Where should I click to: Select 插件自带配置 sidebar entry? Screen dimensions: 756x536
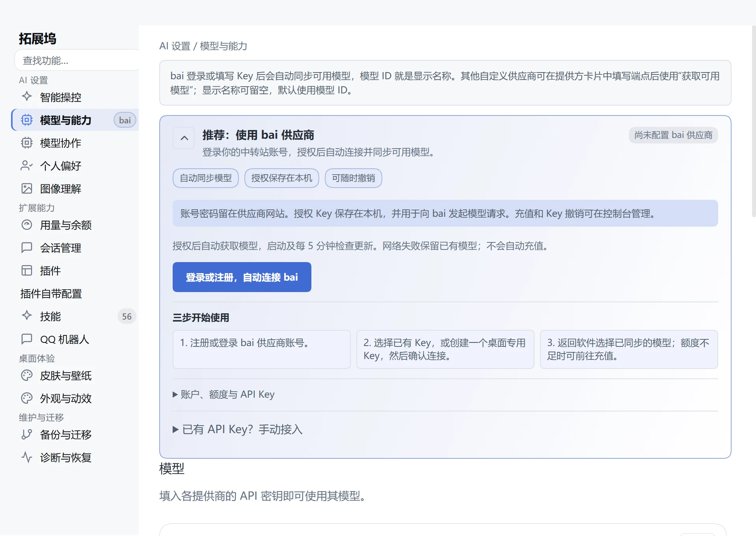point(75,294)
